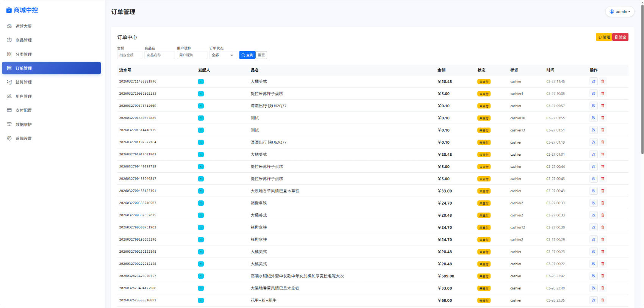Image resolution: width=644 pixels, height=308 pixels.
Task: Delete the order placed at 03-27 11:45
Action: 603,81
